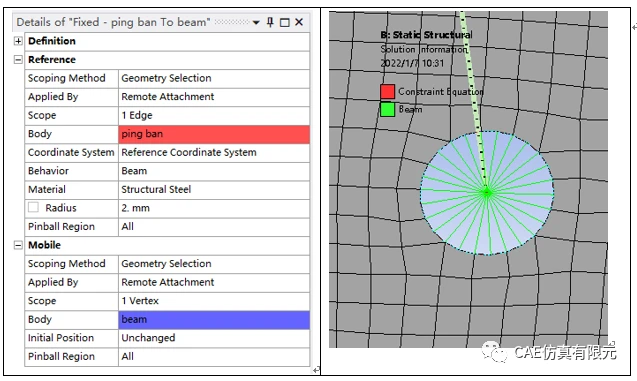Open the Details panel dropdown arrow

(256, 22)
